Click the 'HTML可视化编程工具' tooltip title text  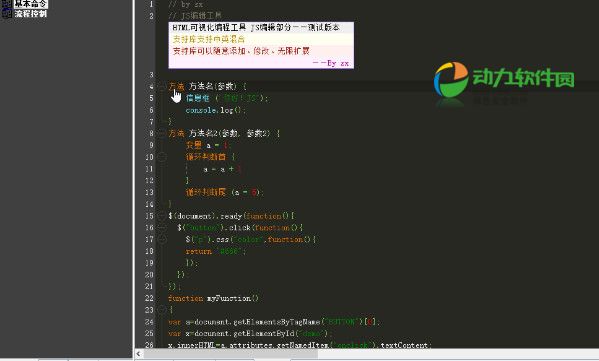pos(209,28)
